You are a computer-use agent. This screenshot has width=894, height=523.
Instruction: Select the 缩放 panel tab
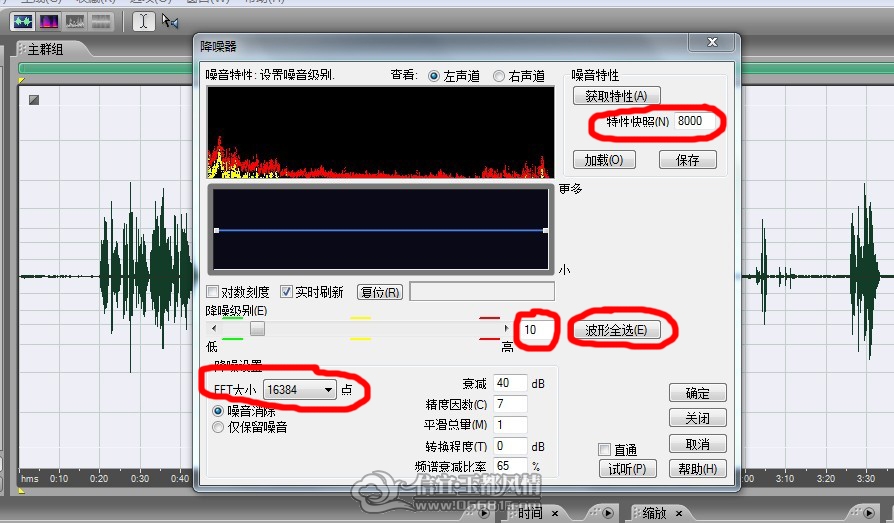pos(655,513)
